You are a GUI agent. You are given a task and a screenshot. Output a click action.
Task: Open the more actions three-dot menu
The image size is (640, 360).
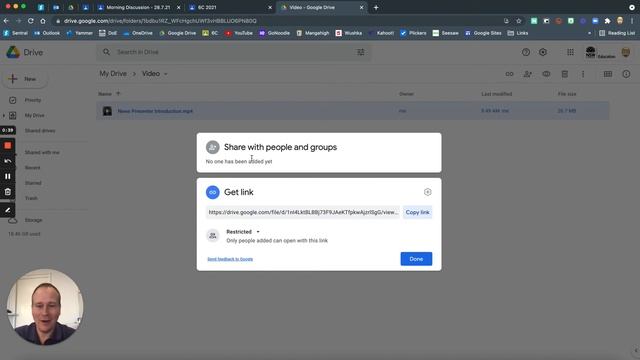click(x=583, y=74)
